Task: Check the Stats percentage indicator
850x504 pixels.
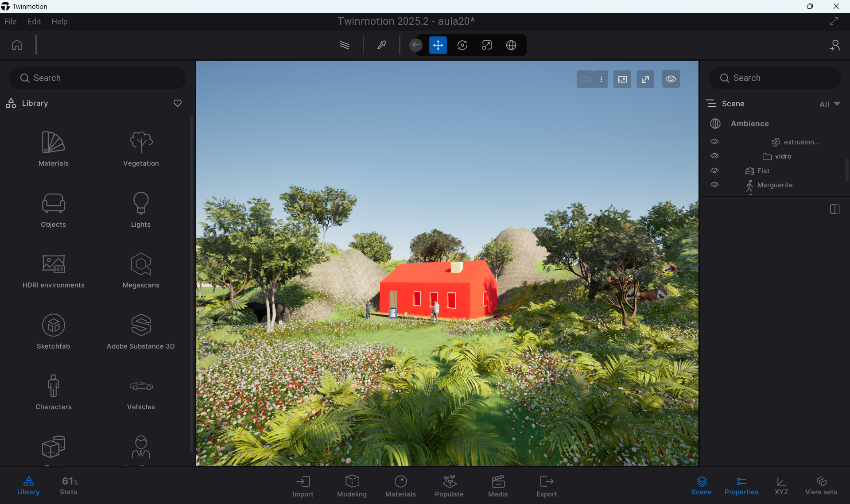Action: (68, 485)
